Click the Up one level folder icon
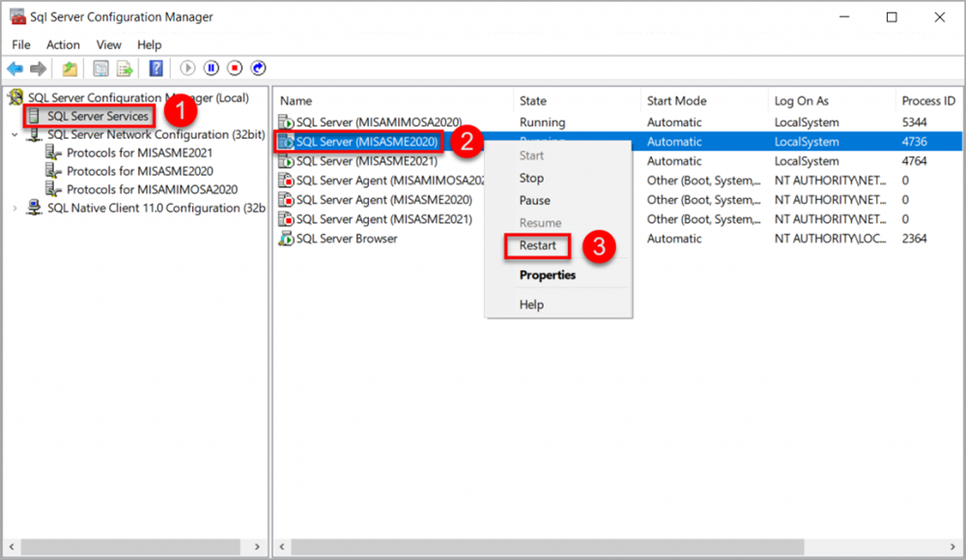The image size is (966, 560). (70, 69)
